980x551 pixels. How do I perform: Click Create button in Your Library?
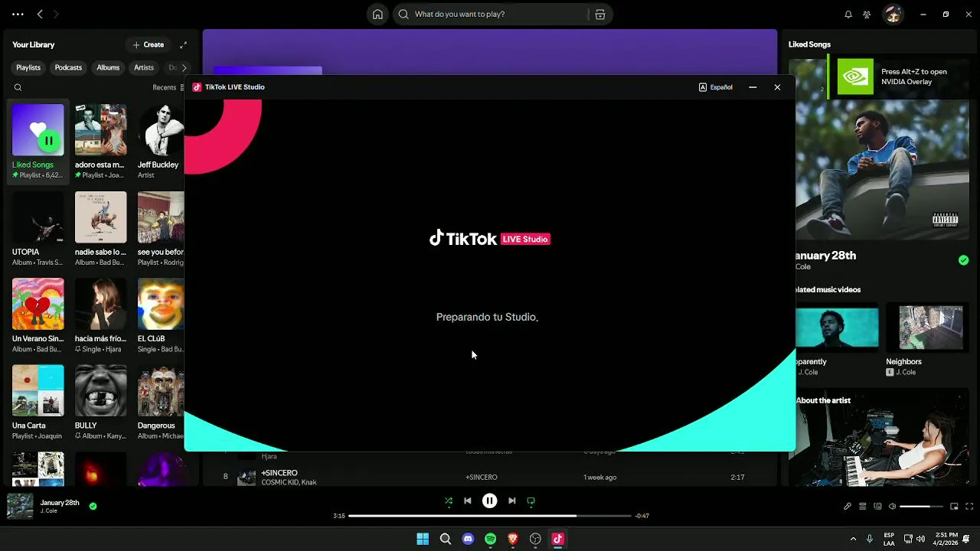click(x=149, y=44)
